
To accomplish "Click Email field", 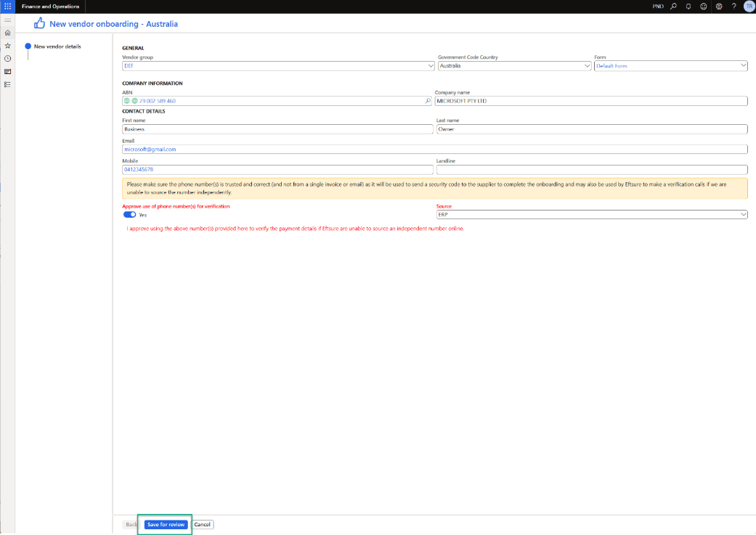I will (x=435, y=150).
